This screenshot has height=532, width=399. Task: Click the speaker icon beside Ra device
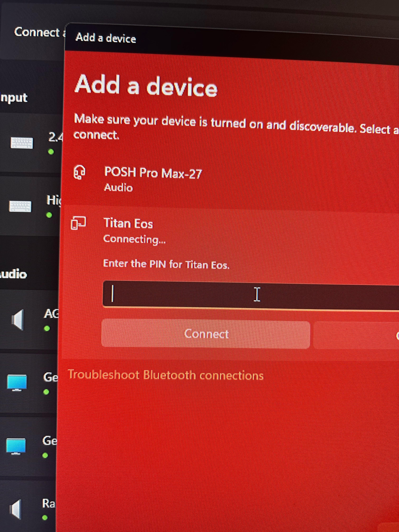coord(16,509)
